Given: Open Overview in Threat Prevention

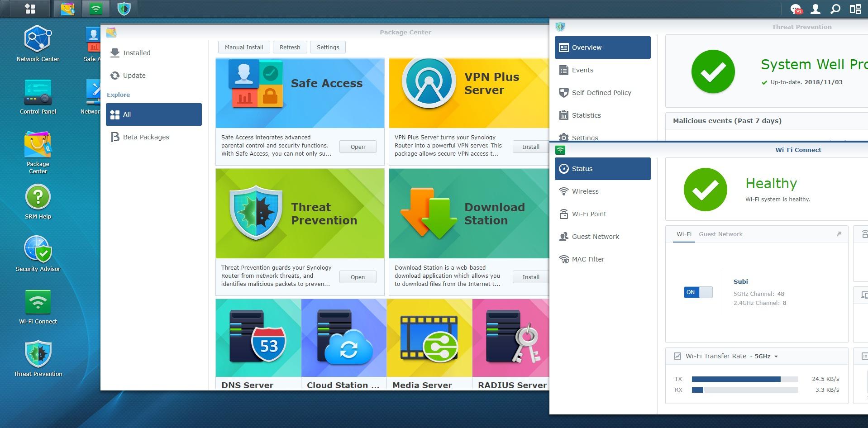Looking at the screenshot, I should point(603,48).
